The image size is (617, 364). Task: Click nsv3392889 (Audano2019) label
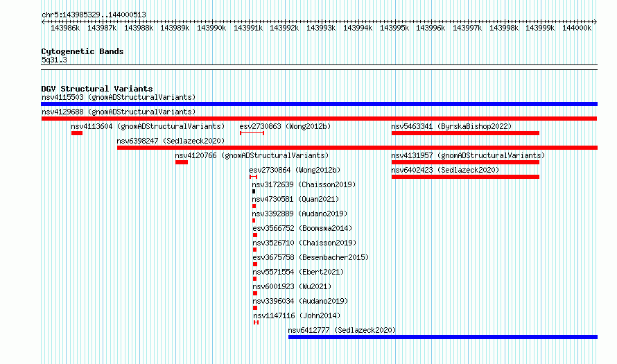click(300, 214)
